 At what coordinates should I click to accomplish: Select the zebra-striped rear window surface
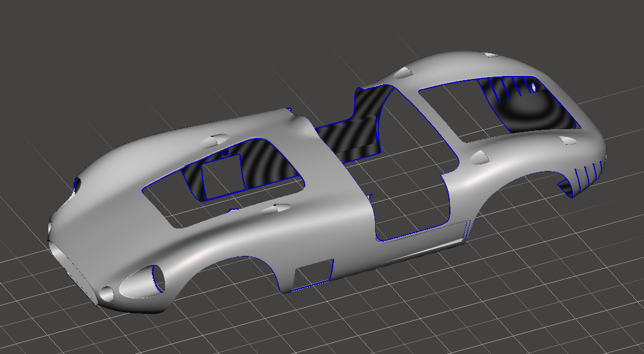click(x=530, y=106)
